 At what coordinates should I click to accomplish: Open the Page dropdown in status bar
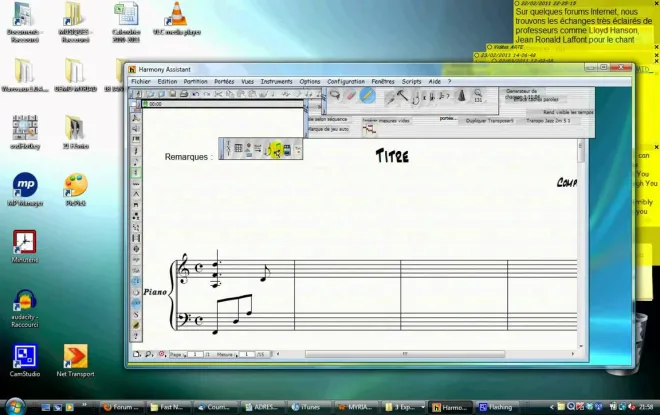(178, 355)
